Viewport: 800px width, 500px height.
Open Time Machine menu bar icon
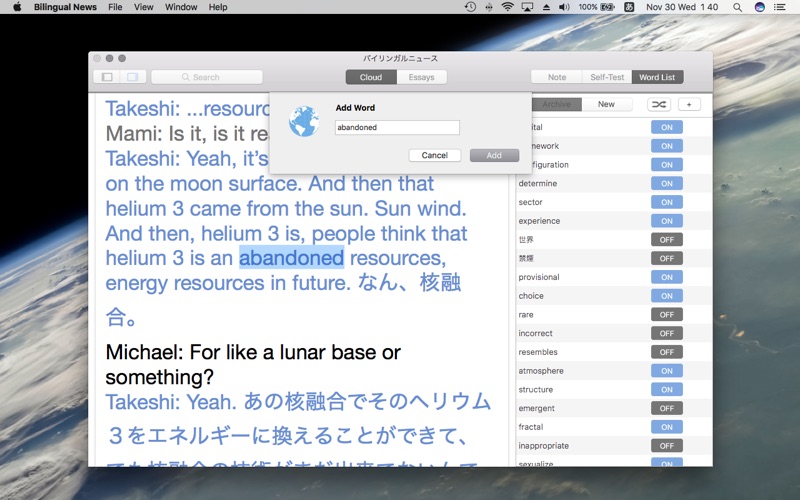click(470, 7)
